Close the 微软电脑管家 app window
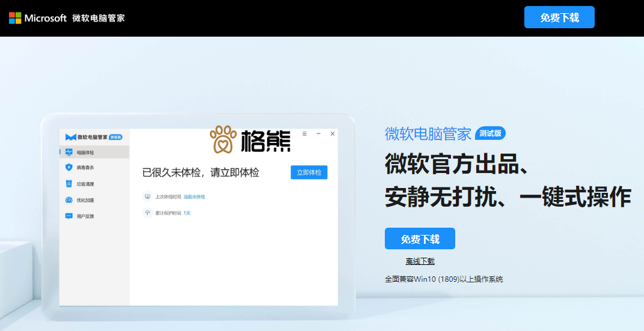Screen dimensions: 644x331 (x=333, y=134)
